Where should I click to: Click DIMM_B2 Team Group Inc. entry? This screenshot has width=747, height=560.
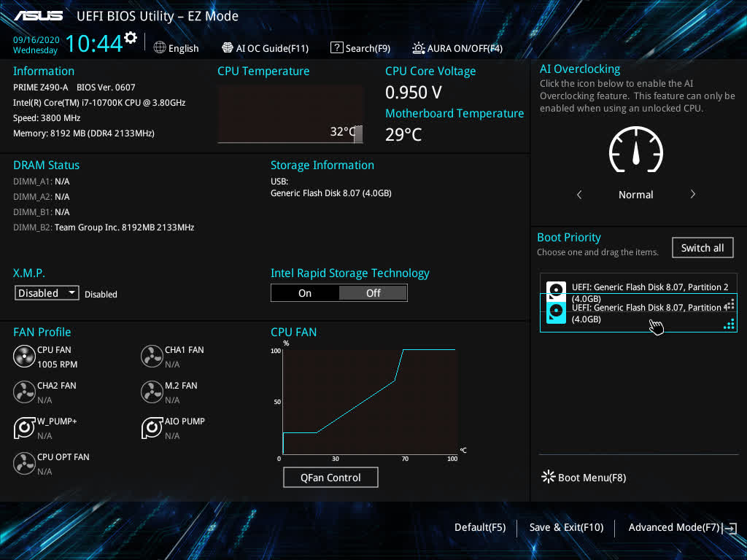(104, 227)
